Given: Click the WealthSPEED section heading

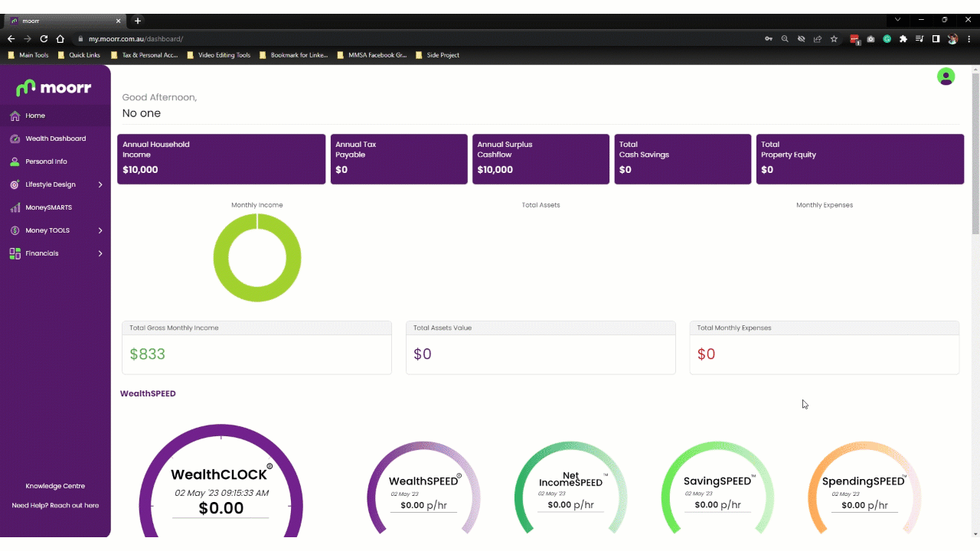Looking at the screenshot, I should 148,393.
